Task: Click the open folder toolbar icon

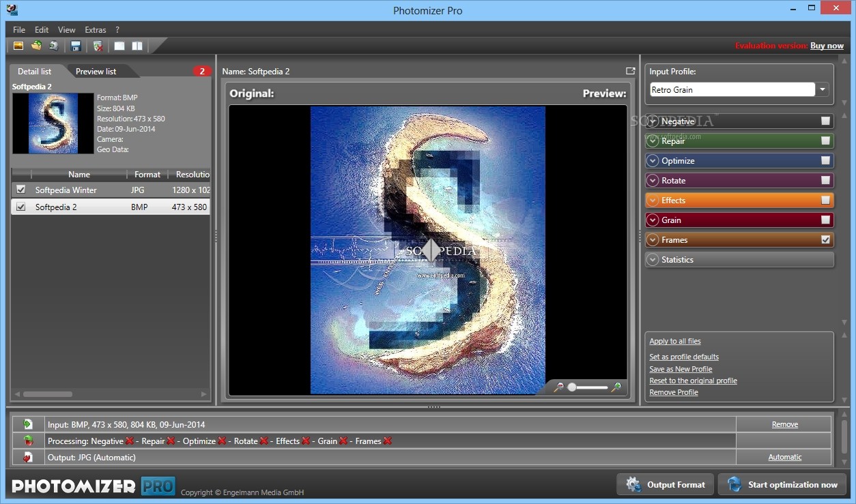Action: coord(36,46)
